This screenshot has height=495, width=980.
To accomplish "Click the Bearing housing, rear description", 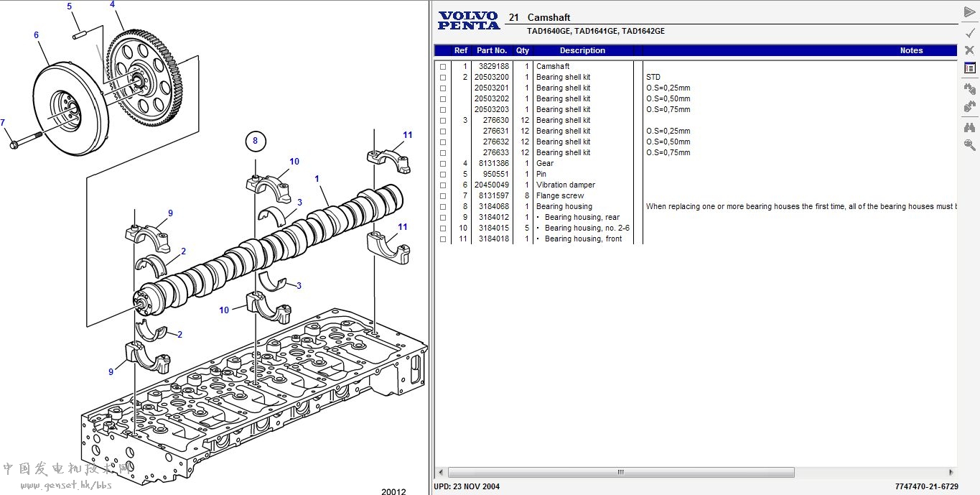I will click(582, 218).
